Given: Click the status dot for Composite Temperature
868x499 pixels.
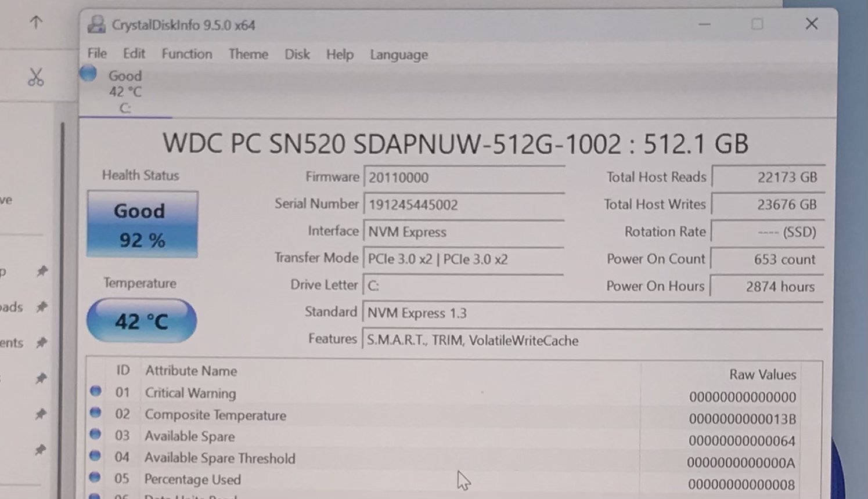Looking at the screenshot, I should tap(96, 413).
